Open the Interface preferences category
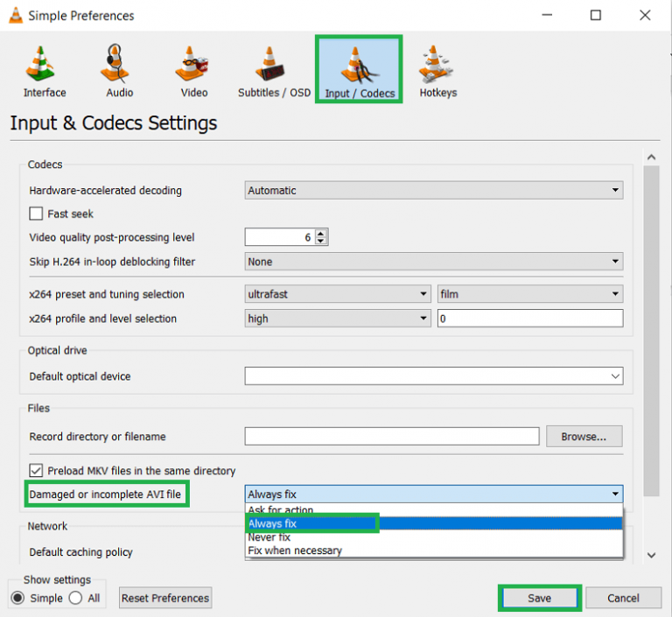The width and height of the screenshot is (672, 617). pyautogui.click(x=45, y=72)
